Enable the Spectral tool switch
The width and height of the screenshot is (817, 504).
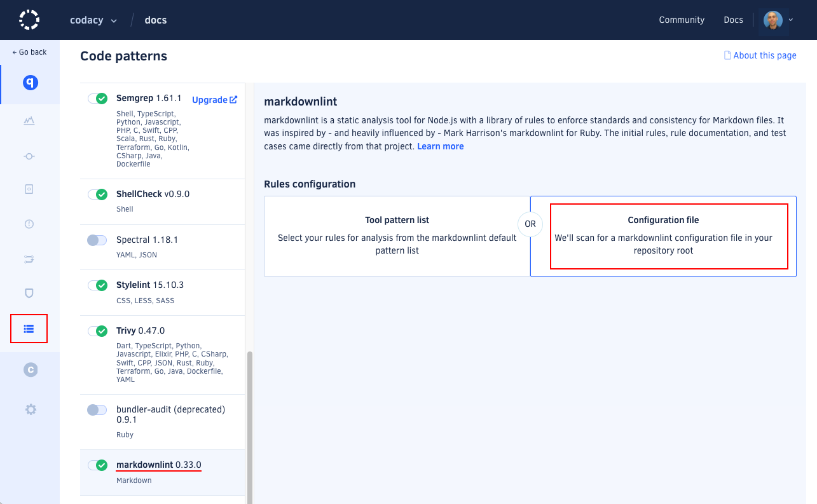[97, 240]
